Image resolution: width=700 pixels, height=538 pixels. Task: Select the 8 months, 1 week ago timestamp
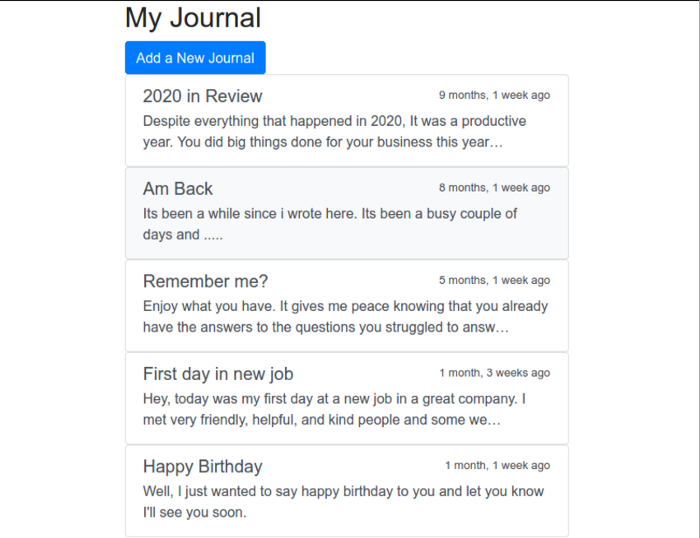click(494, 188)
